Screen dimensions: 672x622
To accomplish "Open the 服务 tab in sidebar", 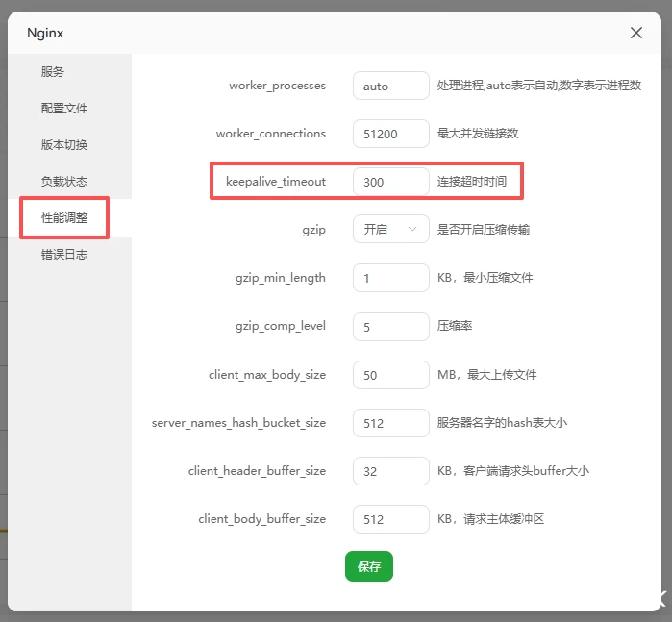I will tap(53, 72).
